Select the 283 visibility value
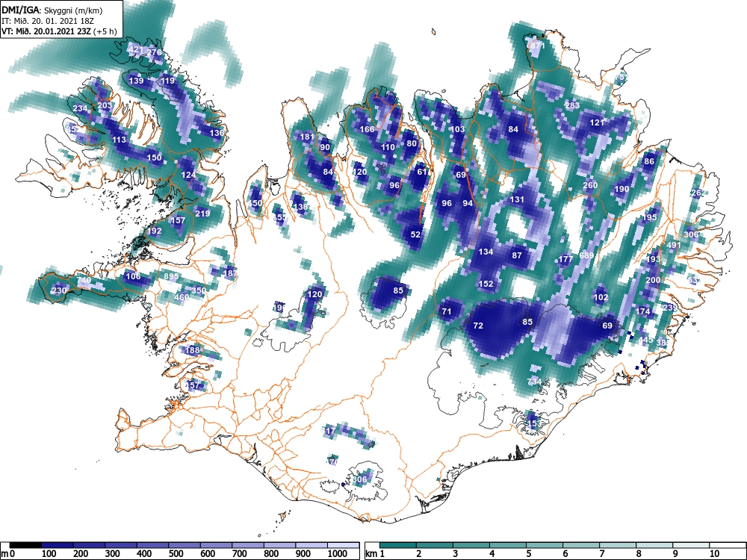Viewport: 747px width, 560px height. (x=573, y=105)
